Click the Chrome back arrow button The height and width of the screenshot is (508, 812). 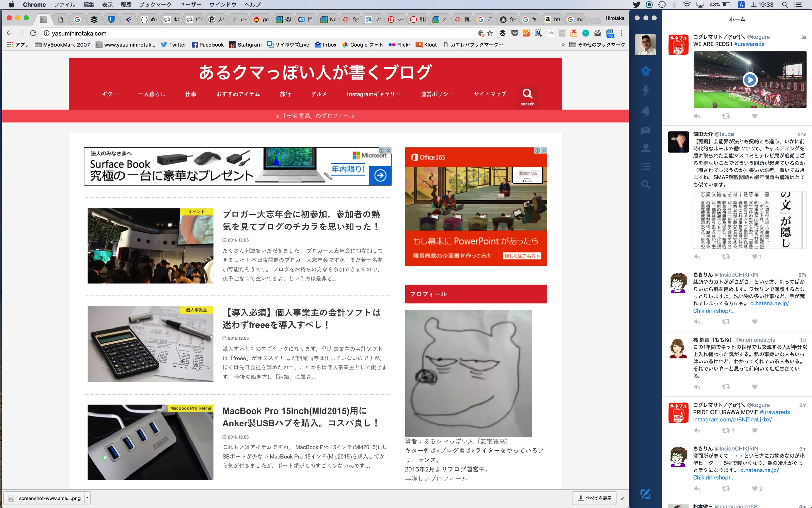point(9,33)
